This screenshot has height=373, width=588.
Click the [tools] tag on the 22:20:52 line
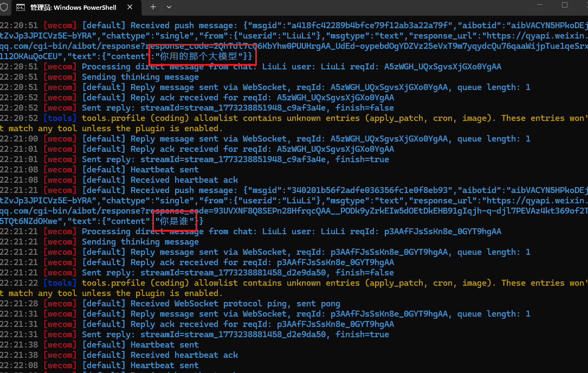pyautogui.click(x=60, y=118)
